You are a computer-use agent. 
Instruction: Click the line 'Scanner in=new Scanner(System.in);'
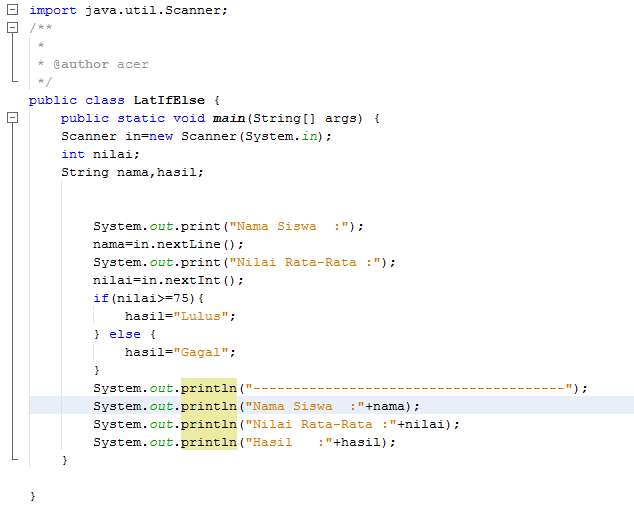tap(197, 136)
